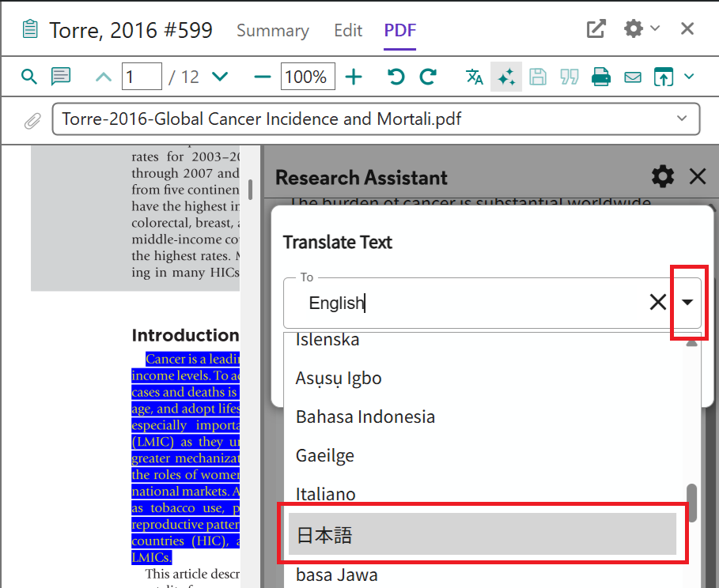Switch to the Summary tab
The width and height of the screenshot is (719, 588).
[273, 31]
